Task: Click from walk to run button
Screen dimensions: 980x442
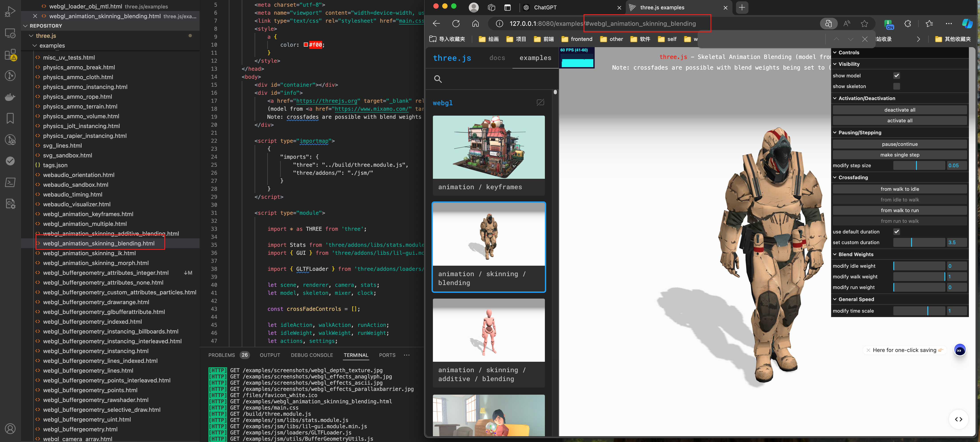Action: [x=900, y=211]
